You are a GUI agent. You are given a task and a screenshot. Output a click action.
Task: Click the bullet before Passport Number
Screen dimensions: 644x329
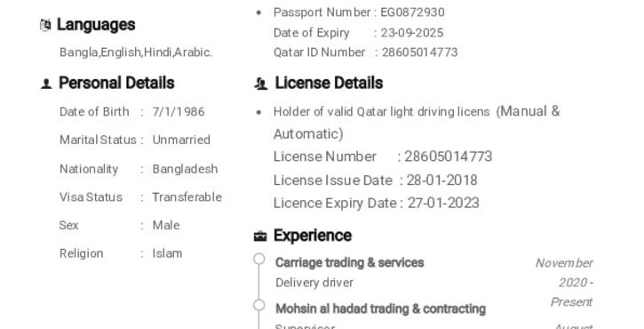point(258,12)
